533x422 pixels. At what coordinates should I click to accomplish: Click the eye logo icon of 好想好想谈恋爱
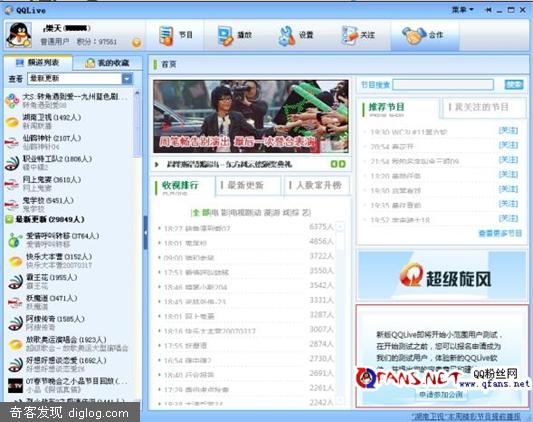(x=15, y=365)
